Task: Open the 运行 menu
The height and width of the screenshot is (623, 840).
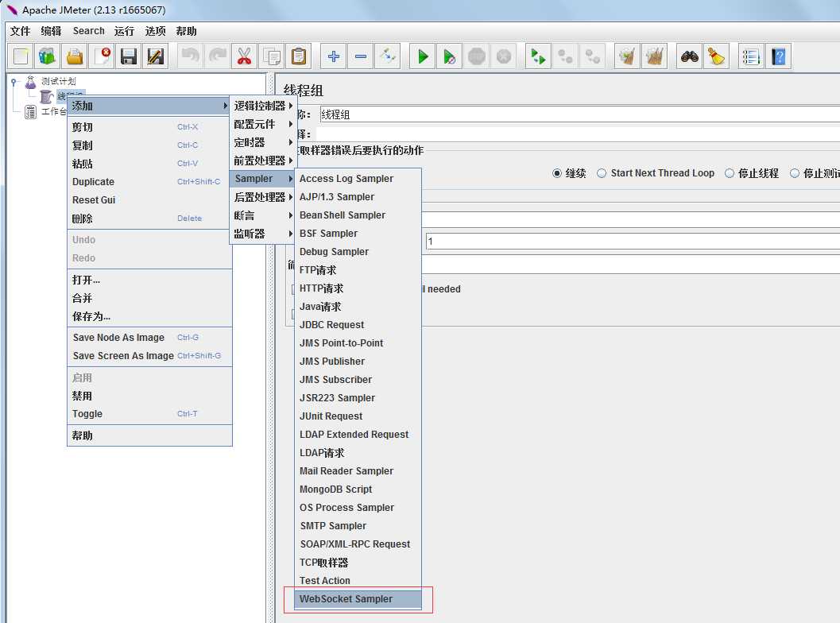Action: pos(124,31)
